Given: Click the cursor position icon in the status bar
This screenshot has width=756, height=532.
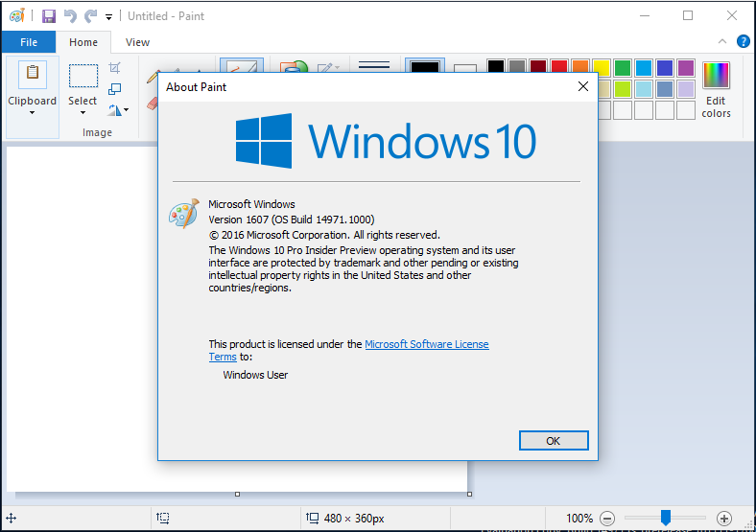Looking at the screenshot, I should pyautogui.click(x=12, y=519).
